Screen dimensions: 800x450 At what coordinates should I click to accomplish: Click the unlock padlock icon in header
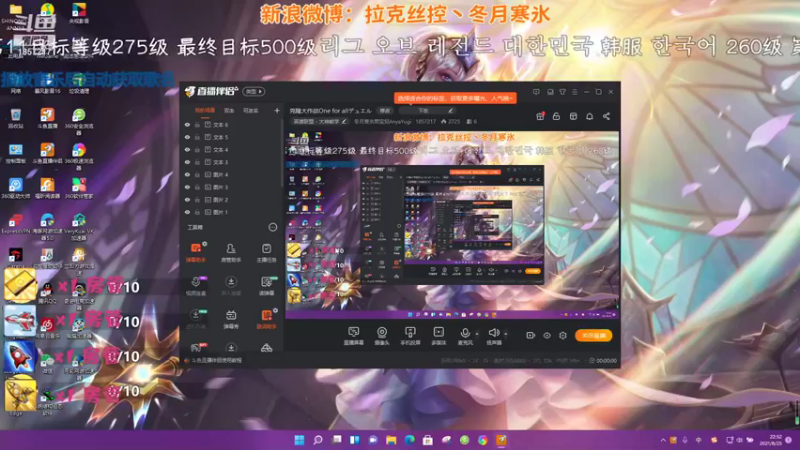click(x=557, y=116)
